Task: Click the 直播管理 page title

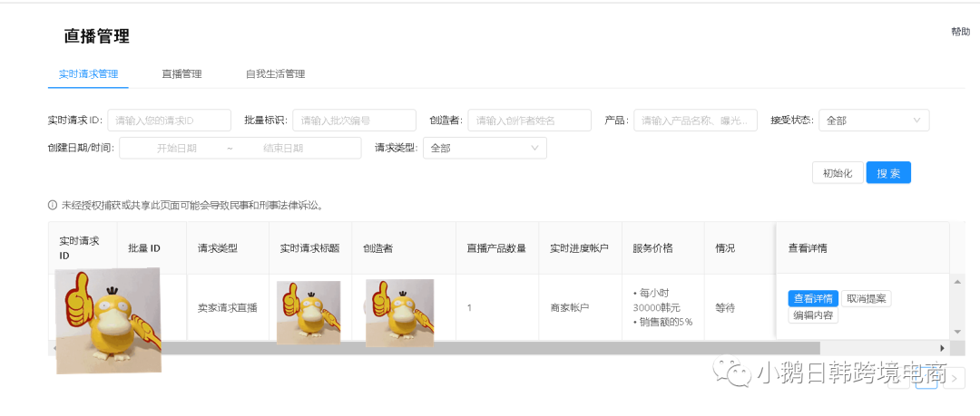Action: click(97, 36)
